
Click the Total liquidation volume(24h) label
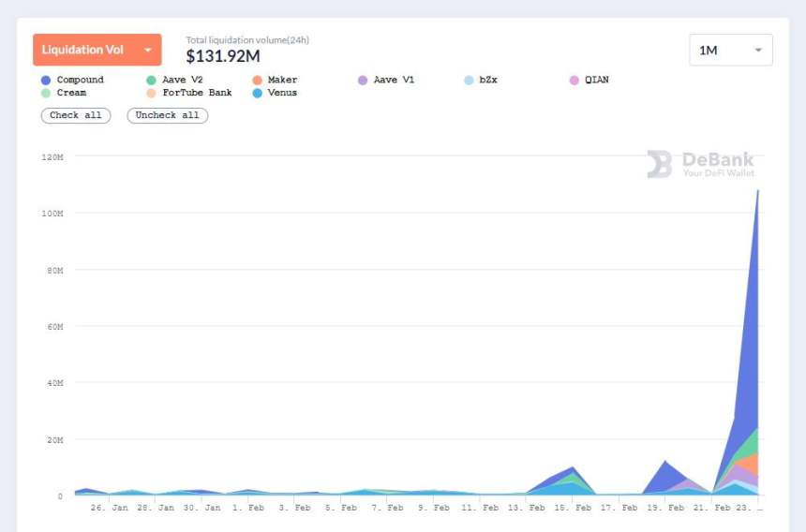[247, 39]
